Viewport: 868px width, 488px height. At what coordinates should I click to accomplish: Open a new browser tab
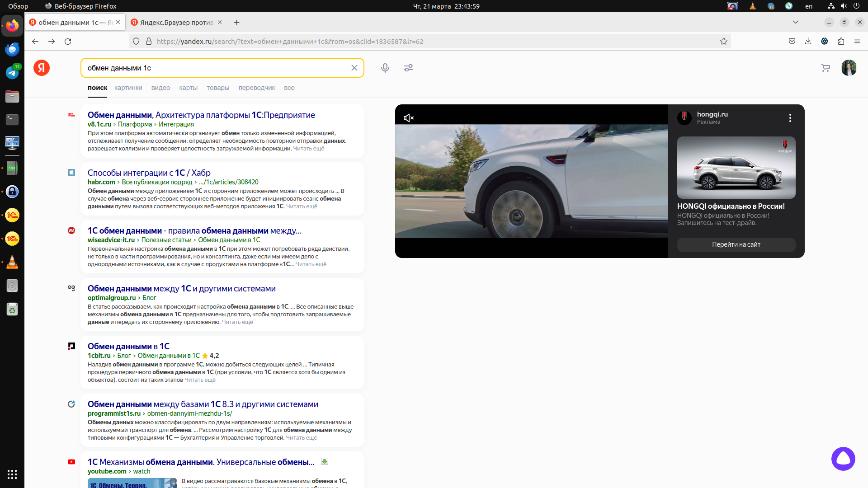(x=237, y=22)
